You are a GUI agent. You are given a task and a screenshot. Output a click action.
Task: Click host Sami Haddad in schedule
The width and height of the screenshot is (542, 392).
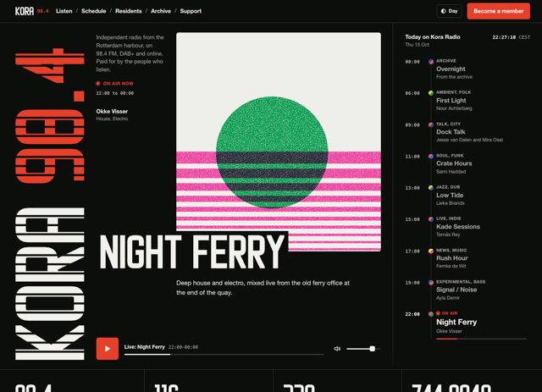click(451, 172)
